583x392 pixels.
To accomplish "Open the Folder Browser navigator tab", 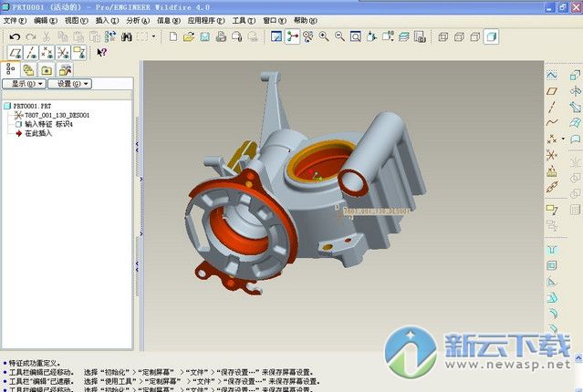I will pos(28,70).
